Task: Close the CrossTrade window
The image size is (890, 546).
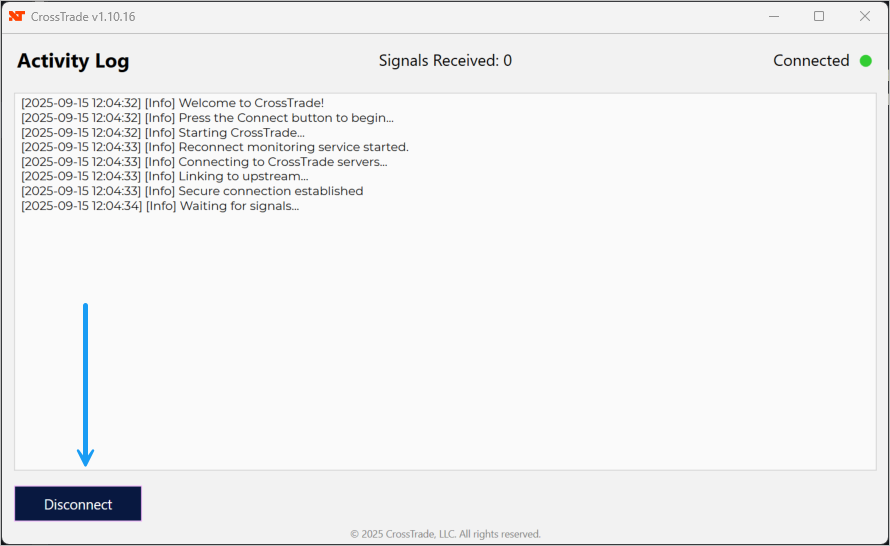Action: tap(865, 16)
